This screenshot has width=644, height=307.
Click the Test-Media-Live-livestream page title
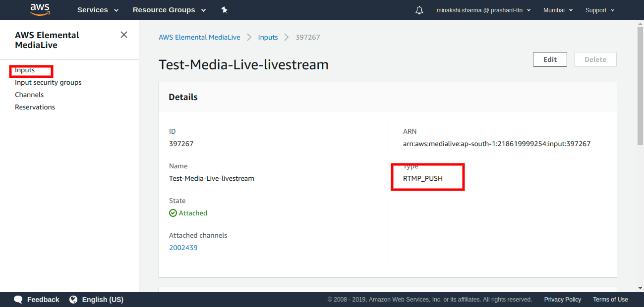[x=243, y=64]
